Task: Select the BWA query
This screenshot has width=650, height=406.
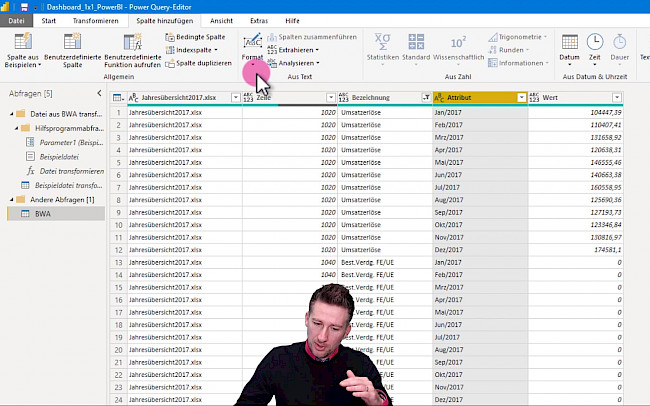Action: (x=43, y=213)
